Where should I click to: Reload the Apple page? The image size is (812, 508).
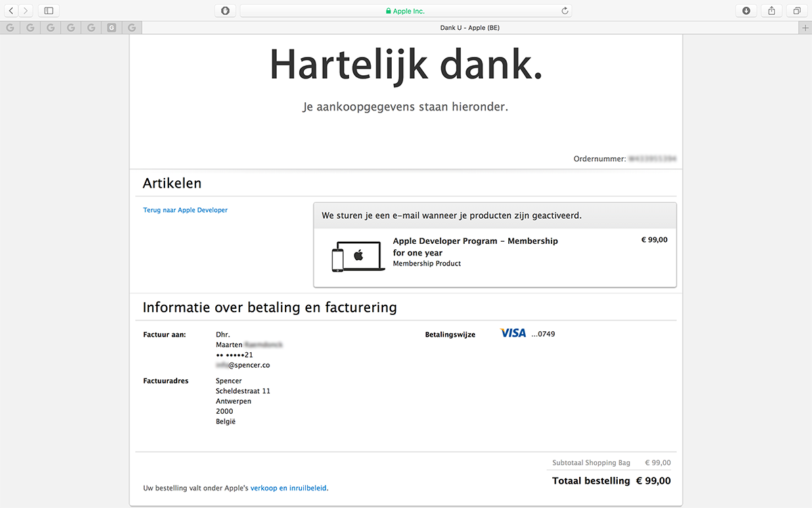[565, 11]
